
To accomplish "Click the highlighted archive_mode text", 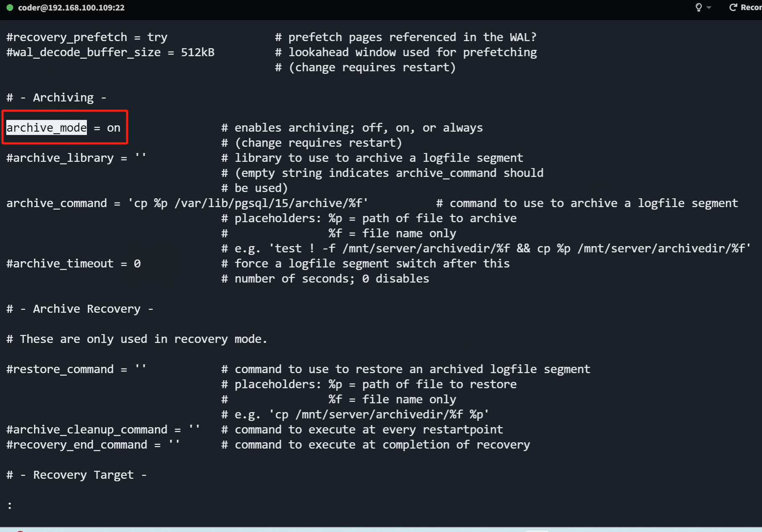I will click(47, 127).
